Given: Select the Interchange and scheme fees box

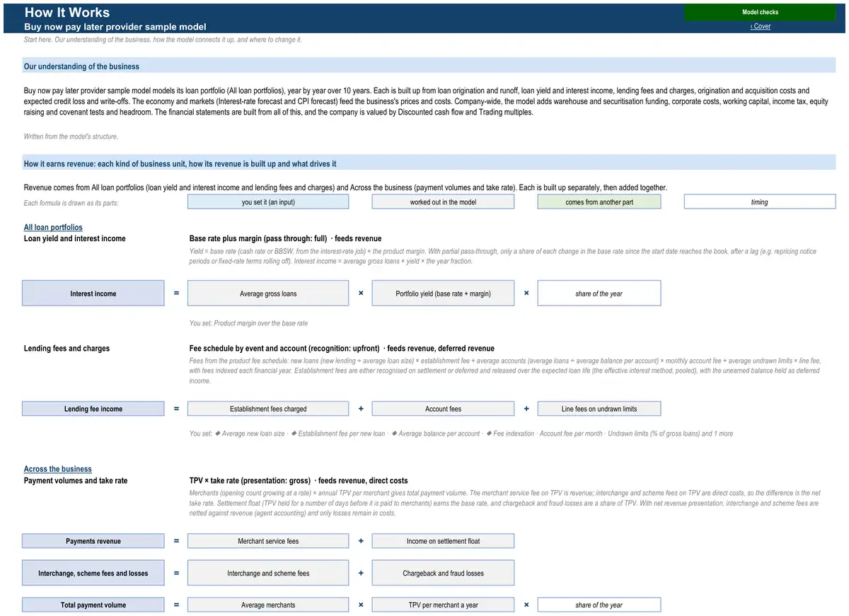Looking at the screenshot, I should [x=268, y=573].
